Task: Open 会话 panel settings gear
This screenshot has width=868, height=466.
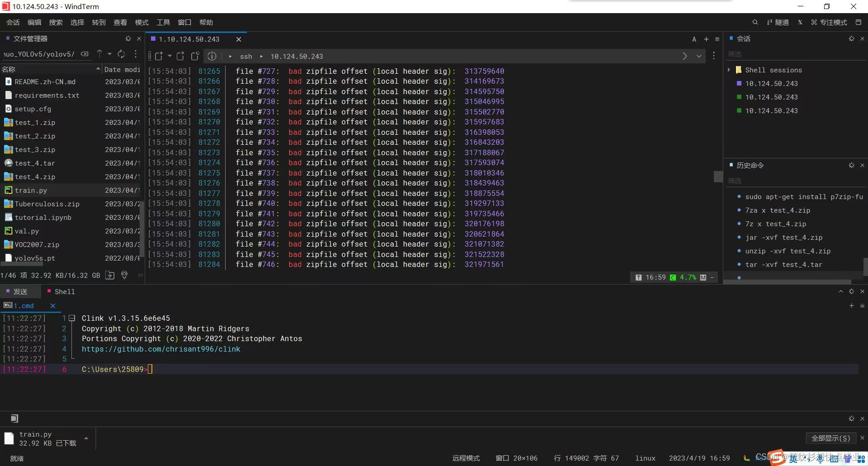Action: (852, 39)
